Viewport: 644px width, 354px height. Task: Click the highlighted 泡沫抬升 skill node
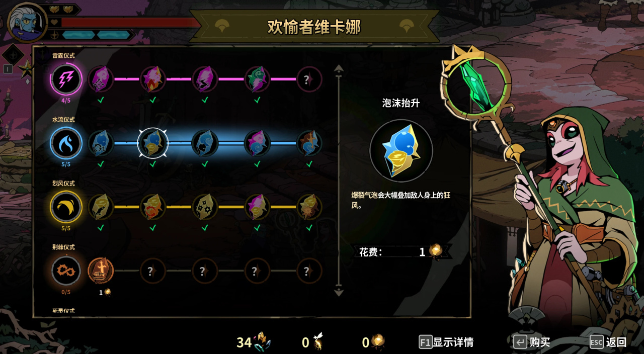[x=152, y=143]
